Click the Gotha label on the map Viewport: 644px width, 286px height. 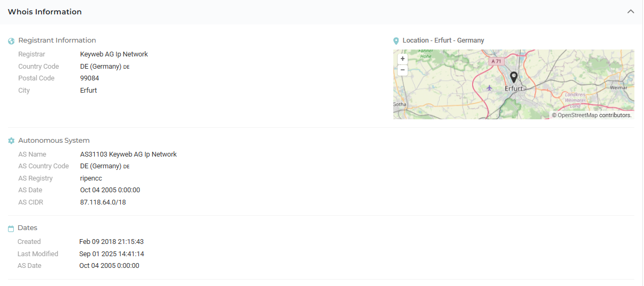pos(400,104)
